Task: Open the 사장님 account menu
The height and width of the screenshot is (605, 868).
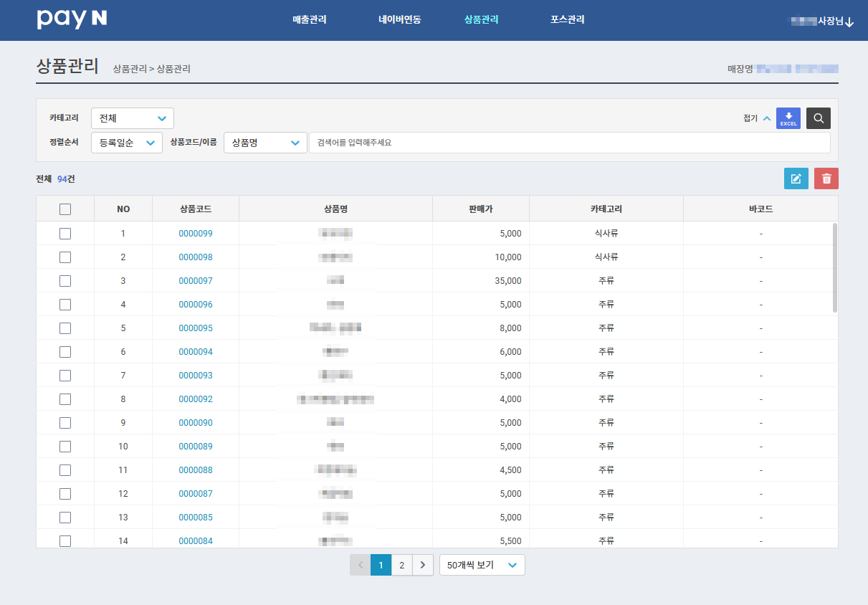Action: click(822, 22)
